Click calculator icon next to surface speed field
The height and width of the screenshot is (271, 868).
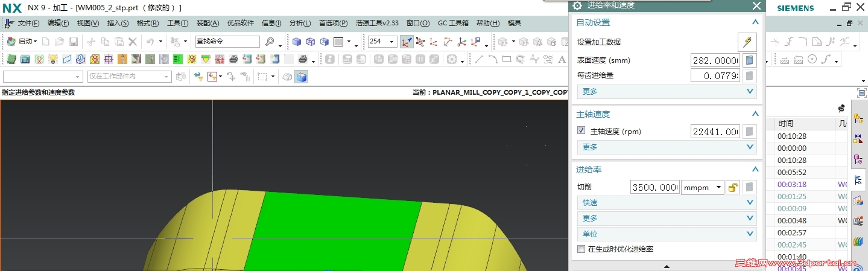749,60
